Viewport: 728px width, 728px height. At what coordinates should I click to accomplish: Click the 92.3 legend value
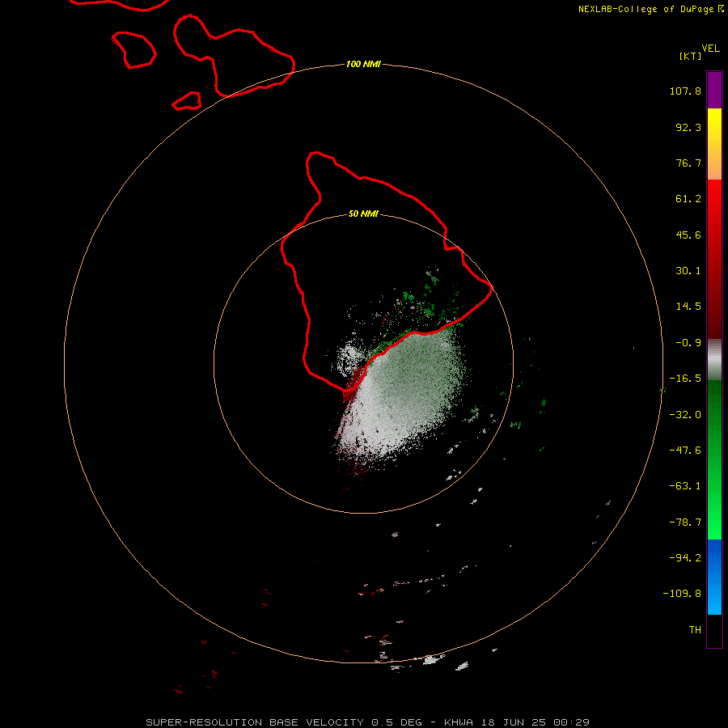tap(688, 127)
